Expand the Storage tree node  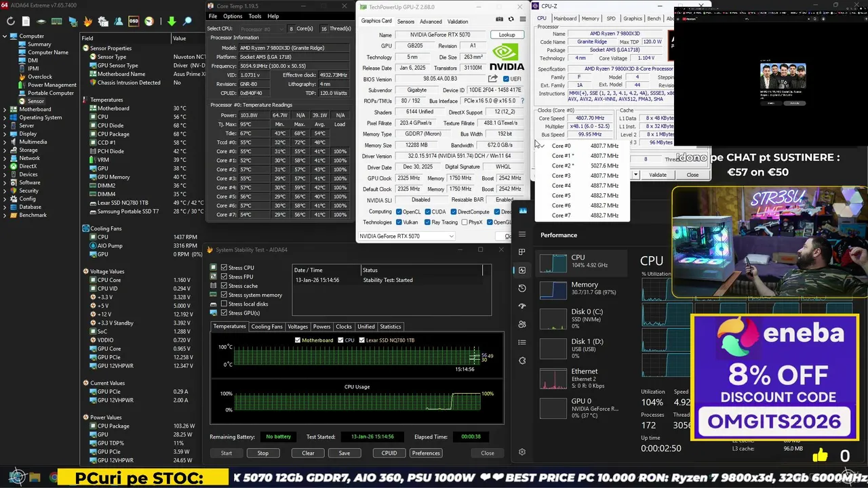(5, 150)
